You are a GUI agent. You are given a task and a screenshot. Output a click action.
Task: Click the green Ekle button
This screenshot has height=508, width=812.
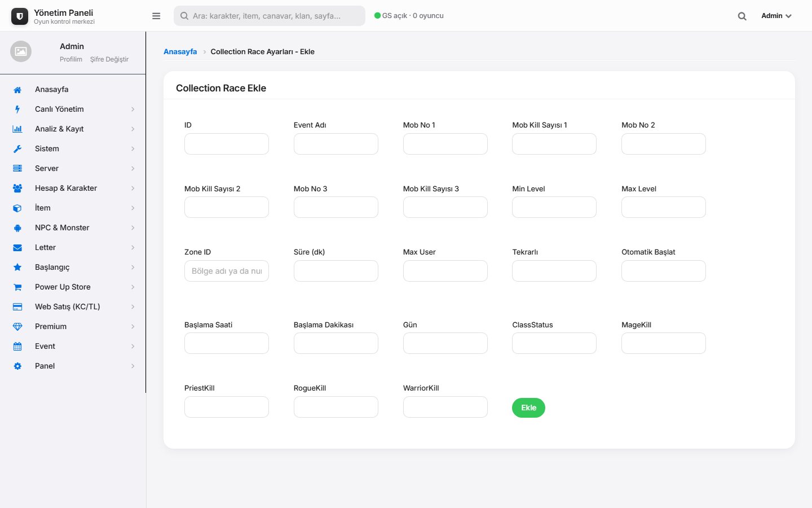528,408
